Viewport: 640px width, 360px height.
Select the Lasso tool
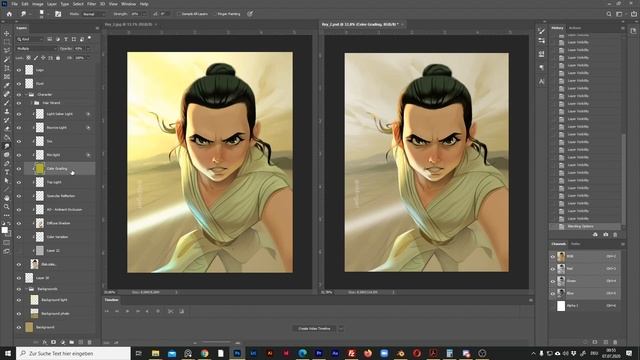(7, 51)
